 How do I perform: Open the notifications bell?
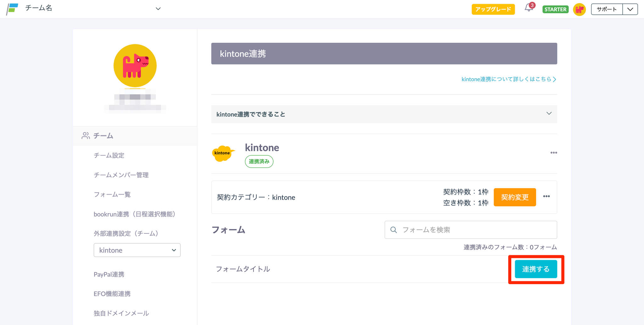pyautogui.click(x=529, y=8)
